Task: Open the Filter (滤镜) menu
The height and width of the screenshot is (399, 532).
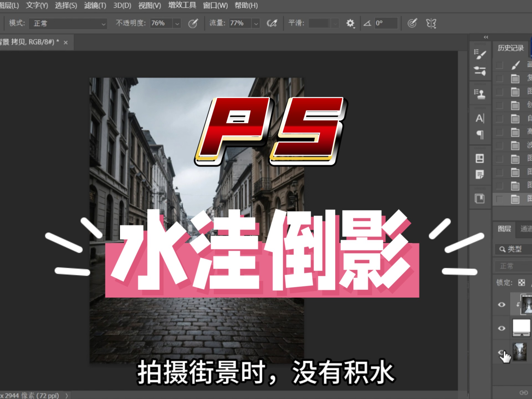Action: 95,6
